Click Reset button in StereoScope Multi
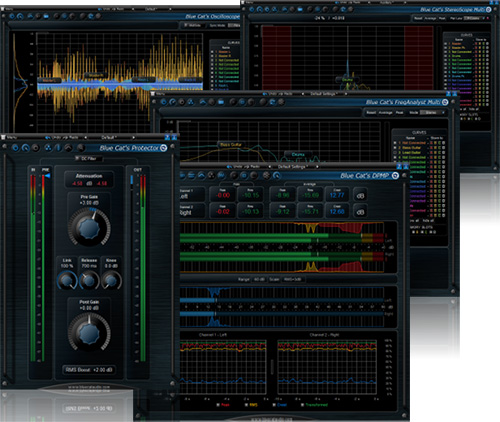The image size is (500, 422). tap(418, 18)
